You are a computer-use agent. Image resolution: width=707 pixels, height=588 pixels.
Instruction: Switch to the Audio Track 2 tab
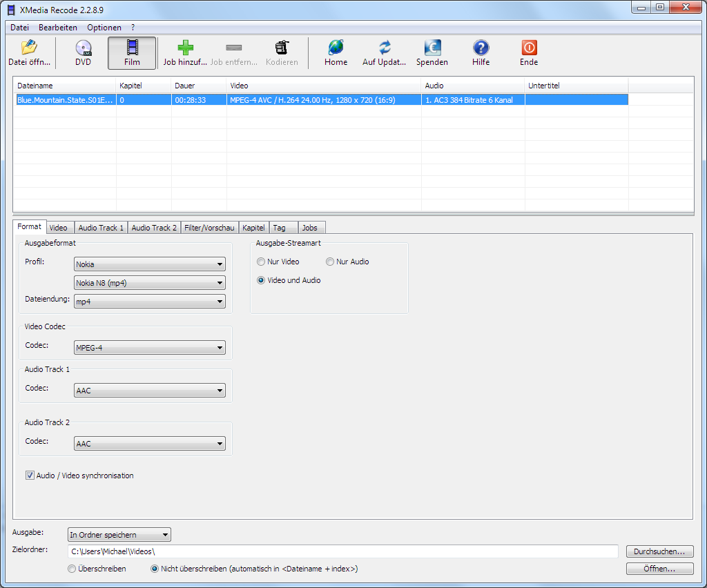(154, 228)
